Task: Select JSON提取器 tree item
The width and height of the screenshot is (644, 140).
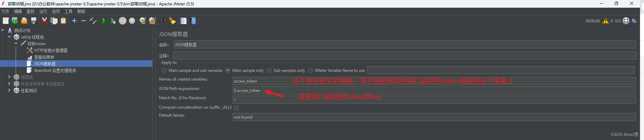Action: [x=45, y=64]
